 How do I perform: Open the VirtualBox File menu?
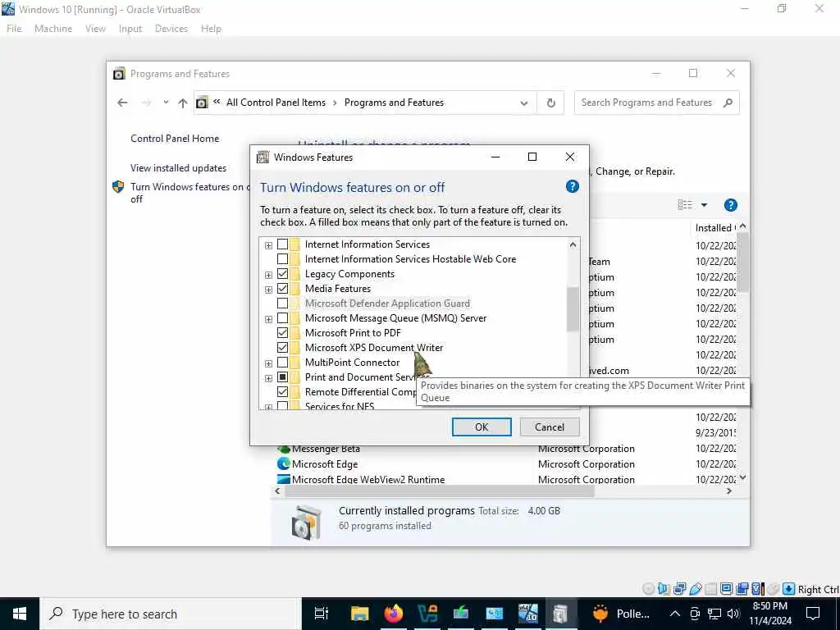pyautogui.click(x=14, y=29)
